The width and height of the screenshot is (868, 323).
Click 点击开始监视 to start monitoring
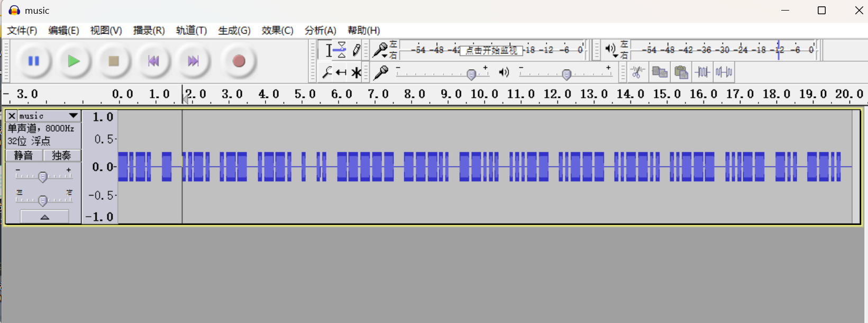(x=491, y=50)
